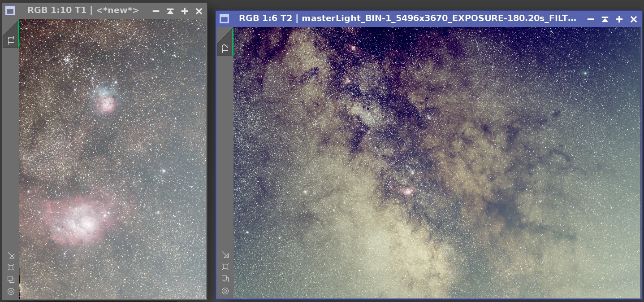
Task: Click the duplicate-view squares icon on T1 sidebar
Action: coord(11,280)
